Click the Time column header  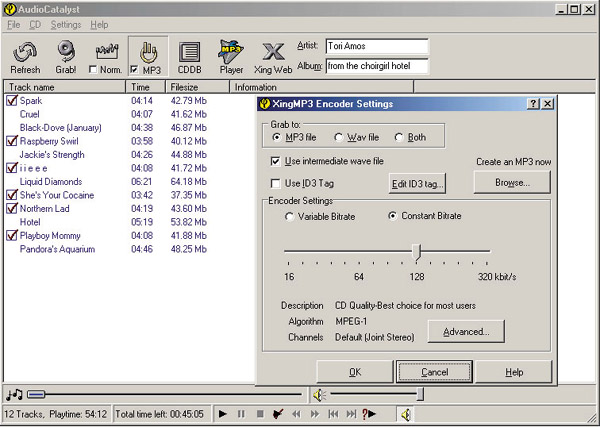click(x=145, y=87)
